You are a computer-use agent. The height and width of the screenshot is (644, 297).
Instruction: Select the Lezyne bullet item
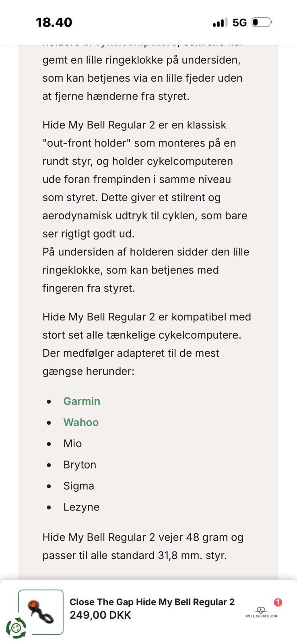[81, 507]
